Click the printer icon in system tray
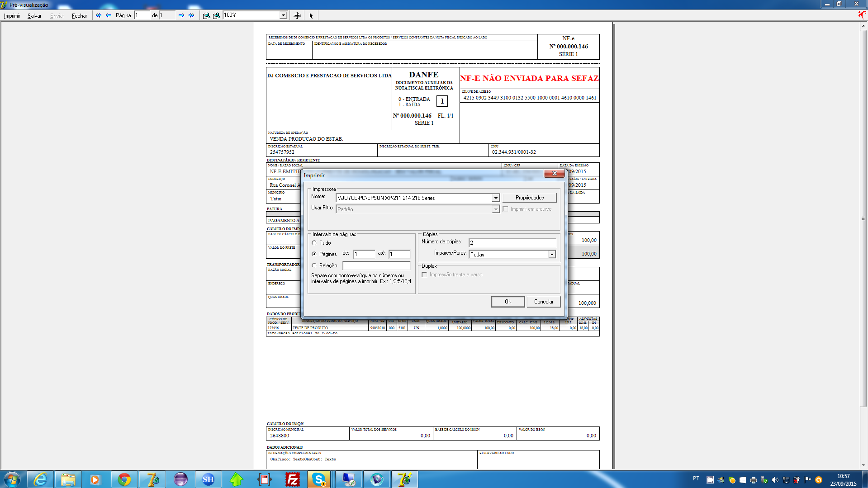868x488 pixels. click(x=754, y=480)
